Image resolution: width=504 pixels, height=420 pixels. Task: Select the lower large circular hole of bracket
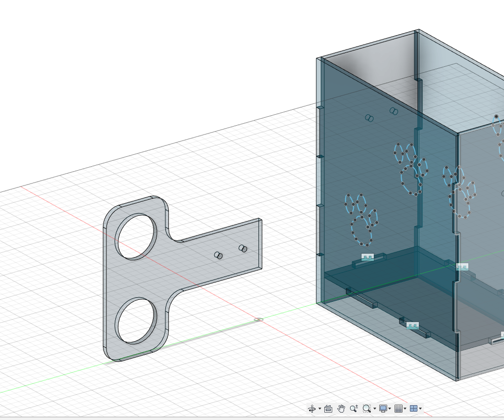pyautogui.click(x=136, y=321)
